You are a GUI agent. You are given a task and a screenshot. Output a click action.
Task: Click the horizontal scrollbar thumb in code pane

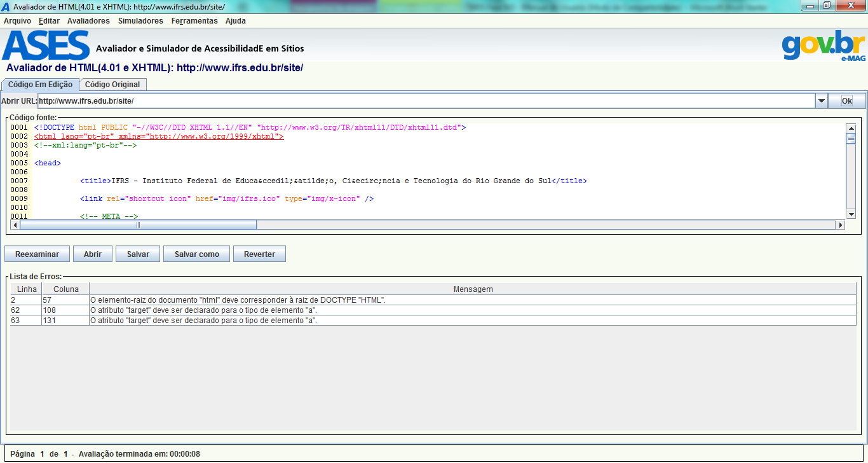(x=139, y=225)
